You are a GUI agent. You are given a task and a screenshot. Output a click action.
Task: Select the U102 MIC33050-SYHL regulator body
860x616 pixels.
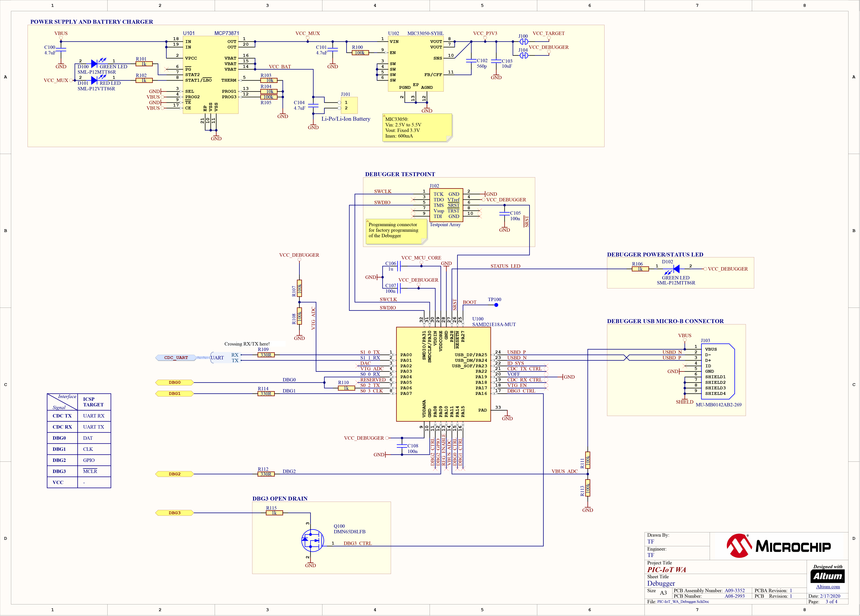(x=416, y=64)
